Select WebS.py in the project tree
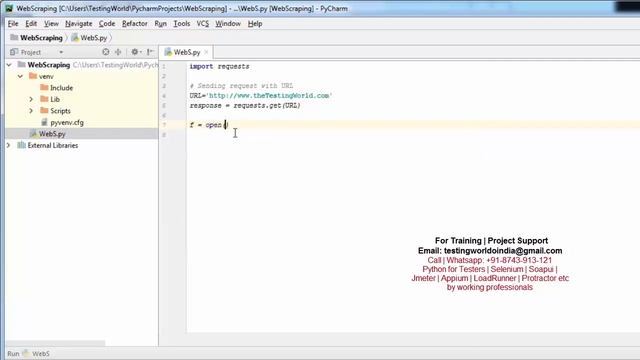 (x=82, y=134)
